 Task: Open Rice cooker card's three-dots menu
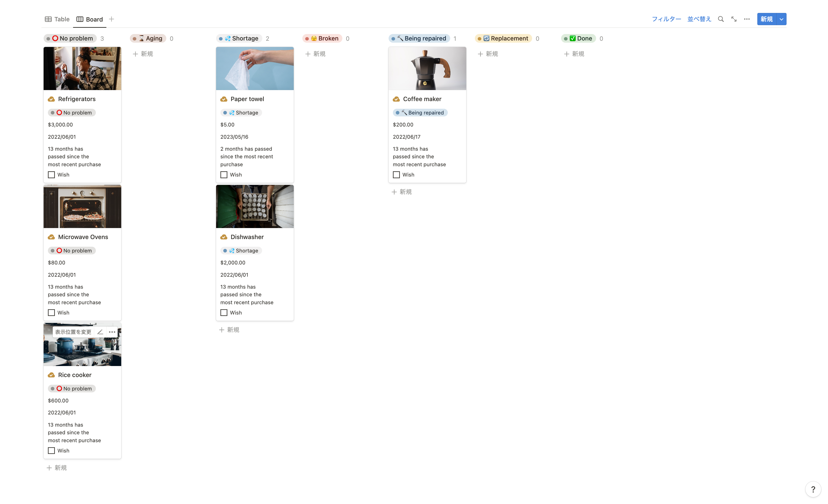click(112, 332)
